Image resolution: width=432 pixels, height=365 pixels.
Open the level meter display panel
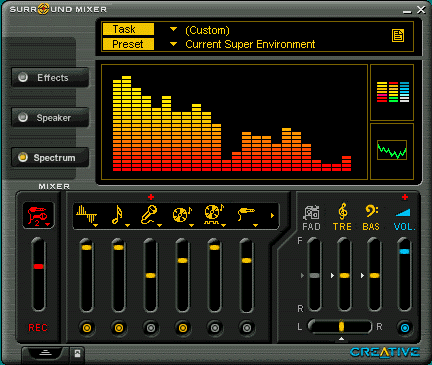pyautogui.click(x=392, y=92)
